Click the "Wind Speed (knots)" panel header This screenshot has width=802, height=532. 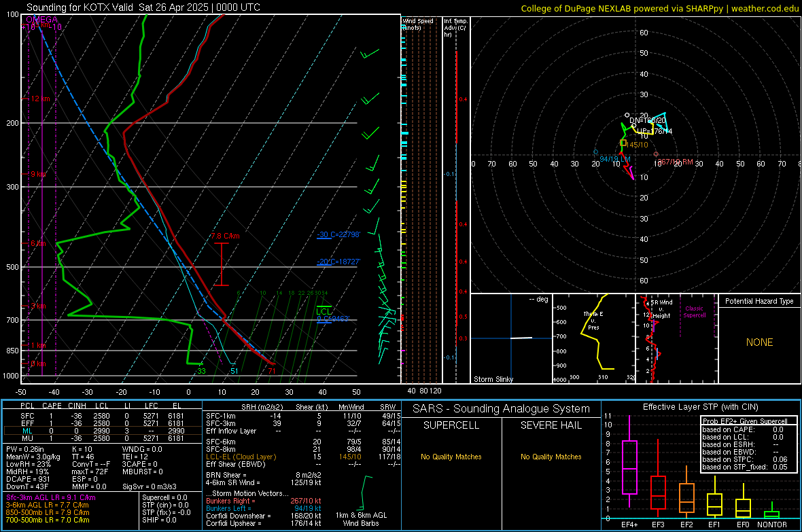[x=418, y=24]
